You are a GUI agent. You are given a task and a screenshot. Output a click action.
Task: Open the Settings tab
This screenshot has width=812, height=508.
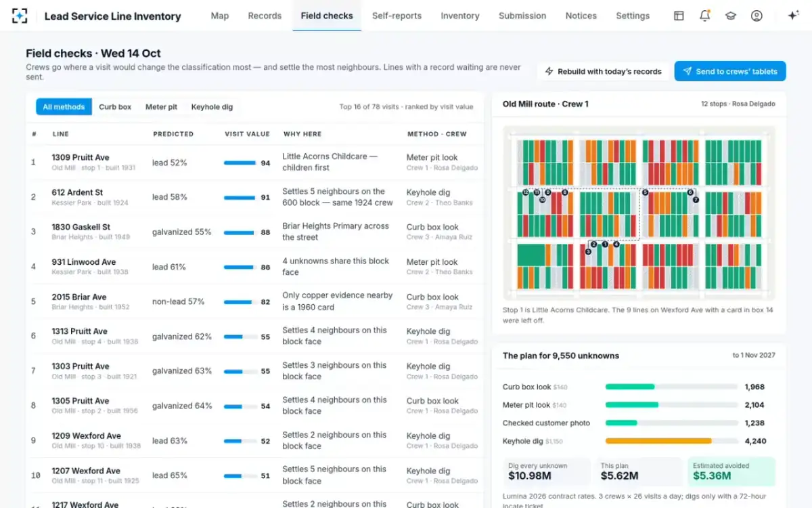[x=633, y=16]
